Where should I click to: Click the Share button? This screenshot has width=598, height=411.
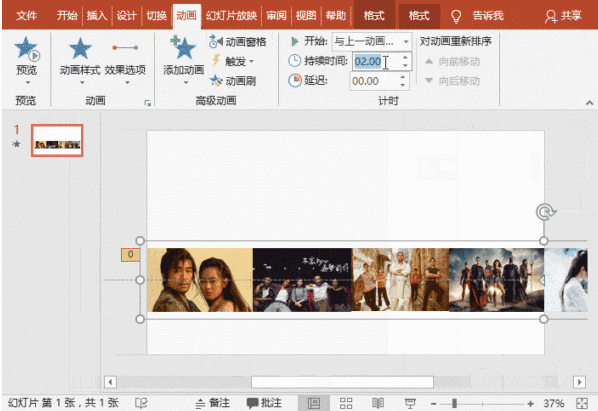pyautogui.click(x=563, y=16)
